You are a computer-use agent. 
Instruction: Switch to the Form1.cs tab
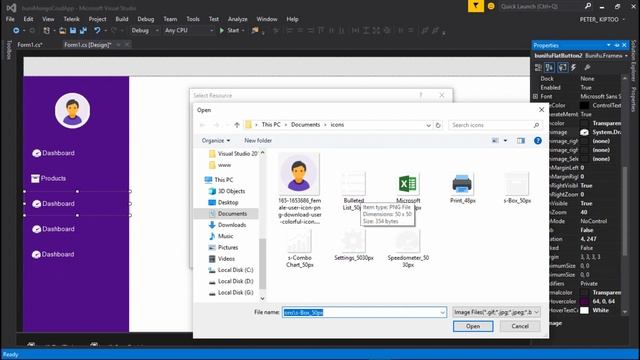[30, 45]
